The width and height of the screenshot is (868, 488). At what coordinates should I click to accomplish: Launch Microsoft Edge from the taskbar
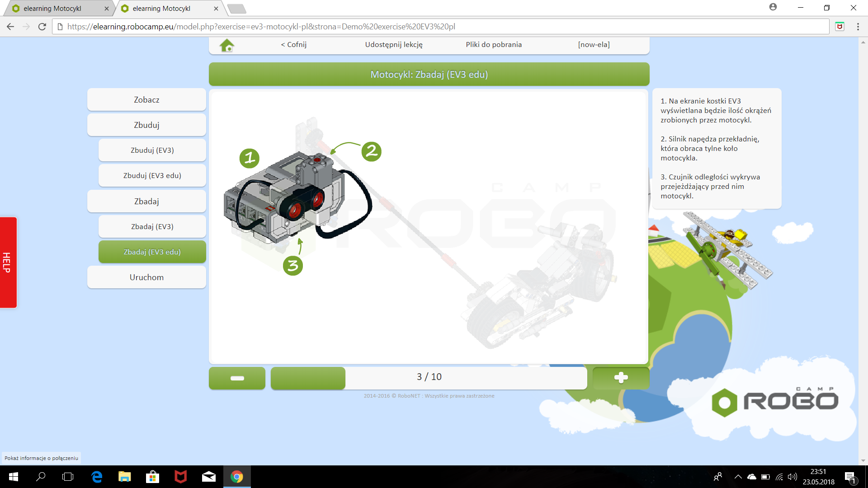tap(97, 477)
